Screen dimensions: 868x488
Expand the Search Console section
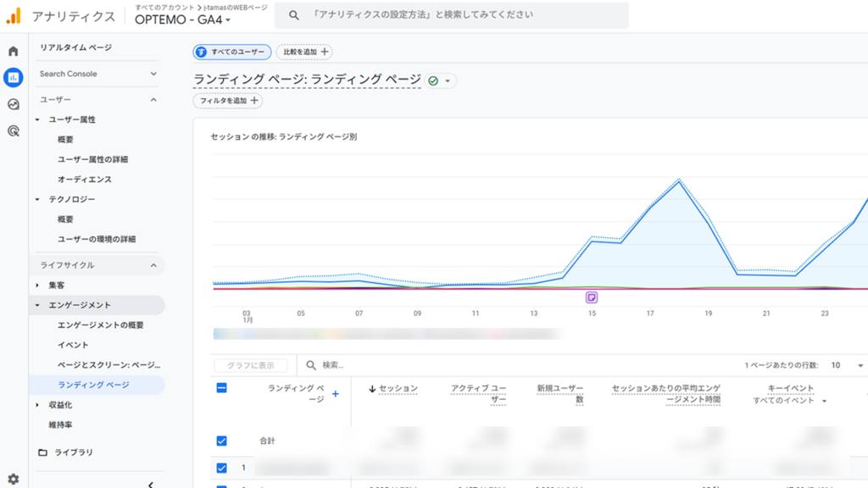[x=96, y=74]
